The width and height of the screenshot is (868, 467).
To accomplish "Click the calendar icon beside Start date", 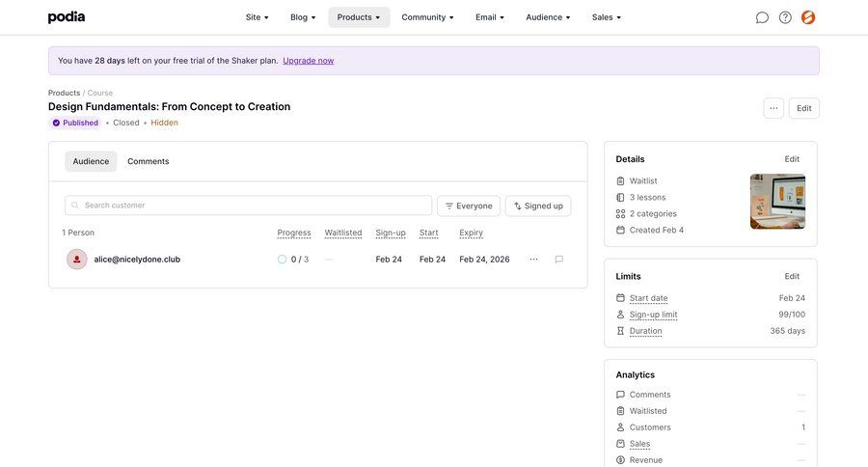I will (x=620, y=298).
